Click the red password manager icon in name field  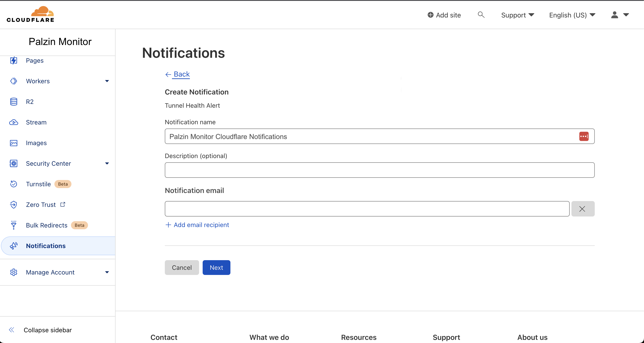pos(584,137)
